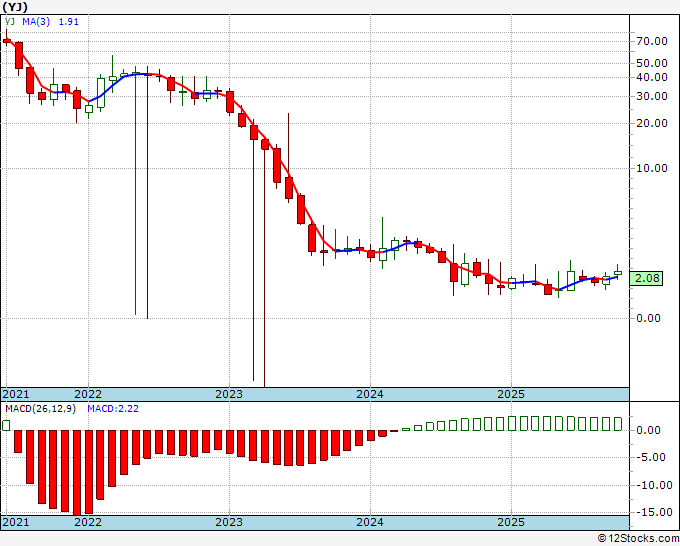Click the -15.00 MACD axis label
This screenshot has height=546, width=680.
tap(654, 512)
